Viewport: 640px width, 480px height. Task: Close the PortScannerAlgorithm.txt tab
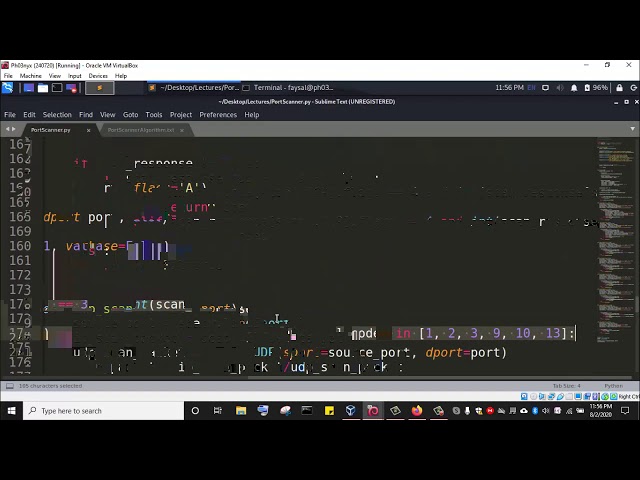tap(182, 131)
